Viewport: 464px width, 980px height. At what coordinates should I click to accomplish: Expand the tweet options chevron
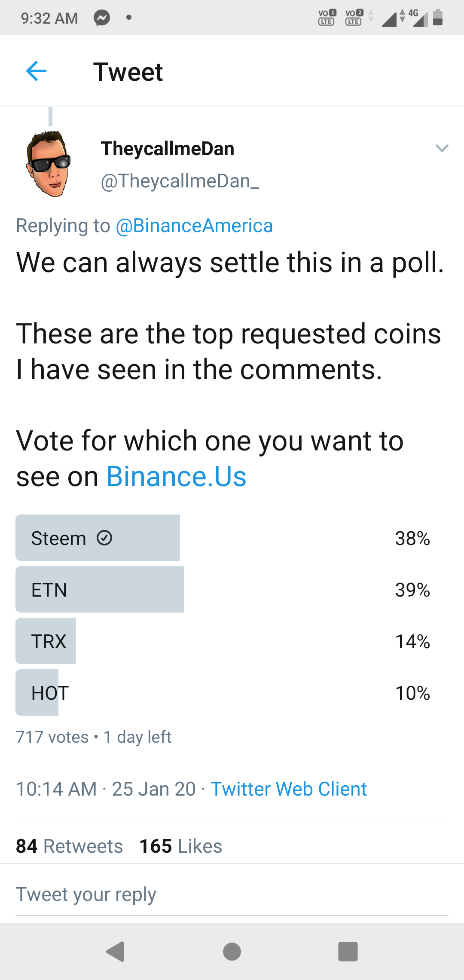442,148
